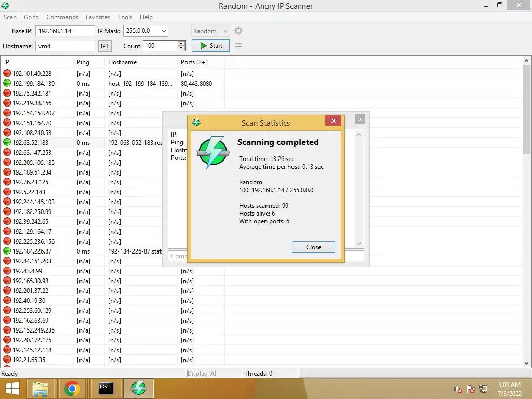Screen dimensions: 532x399
Task: Open the Commands menu
Action: point(62,17)
